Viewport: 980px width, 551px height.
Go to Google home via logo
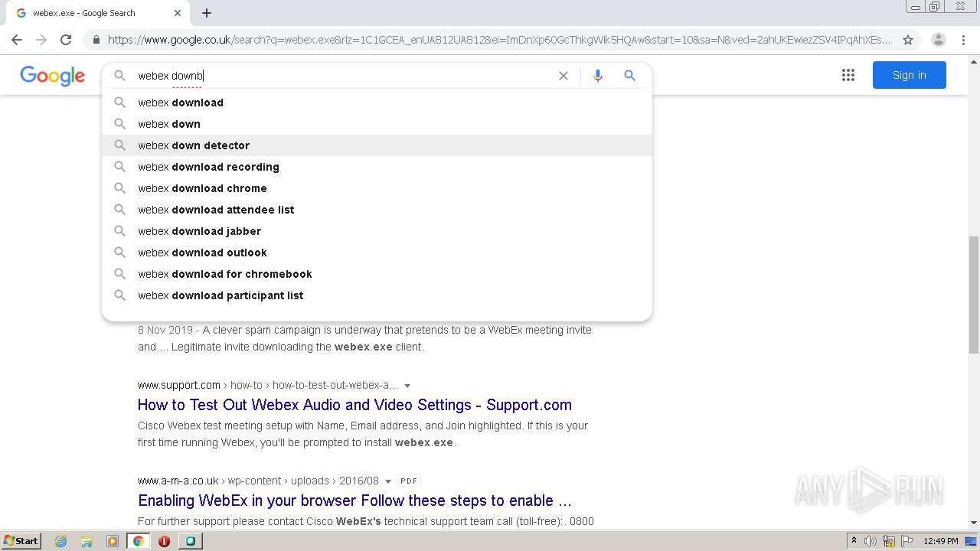pos(52,76)
